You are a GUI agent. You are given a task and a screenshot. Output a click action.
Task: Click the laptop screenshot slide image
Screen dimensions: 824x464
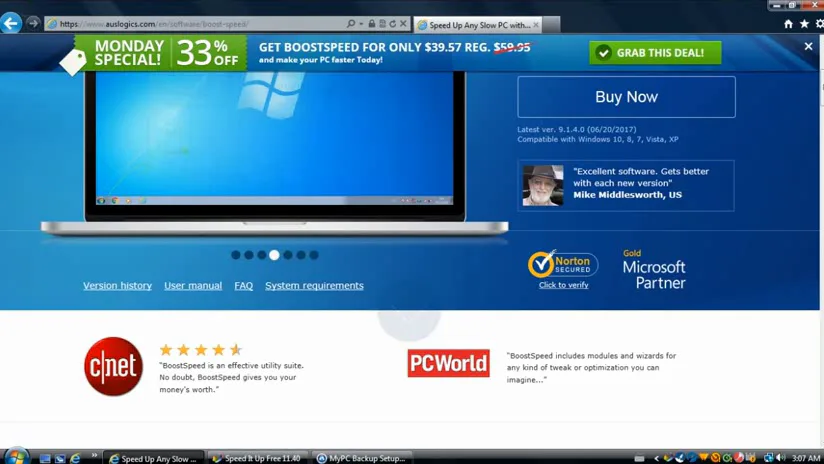click(x=274, y=139)
